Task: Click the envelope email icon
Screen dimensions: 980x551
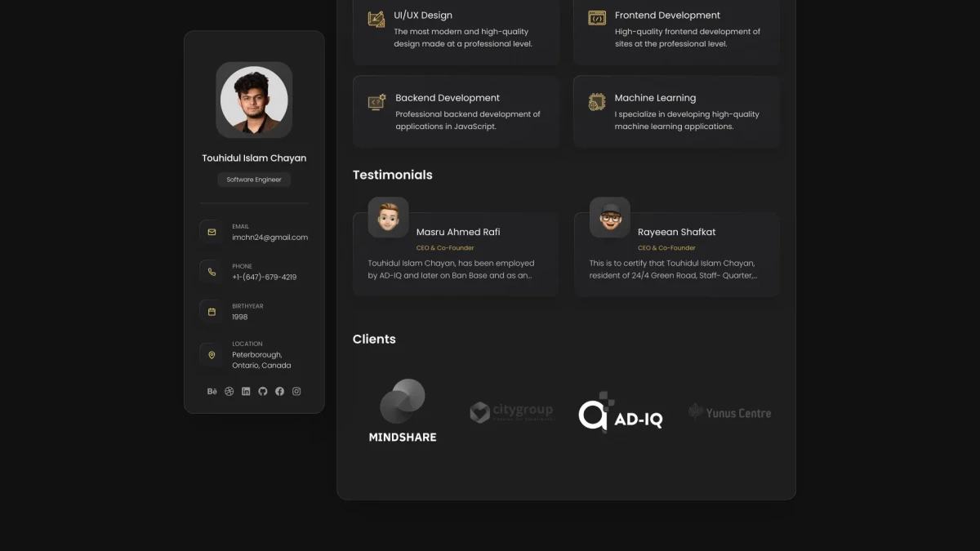Action: point(212,232)
